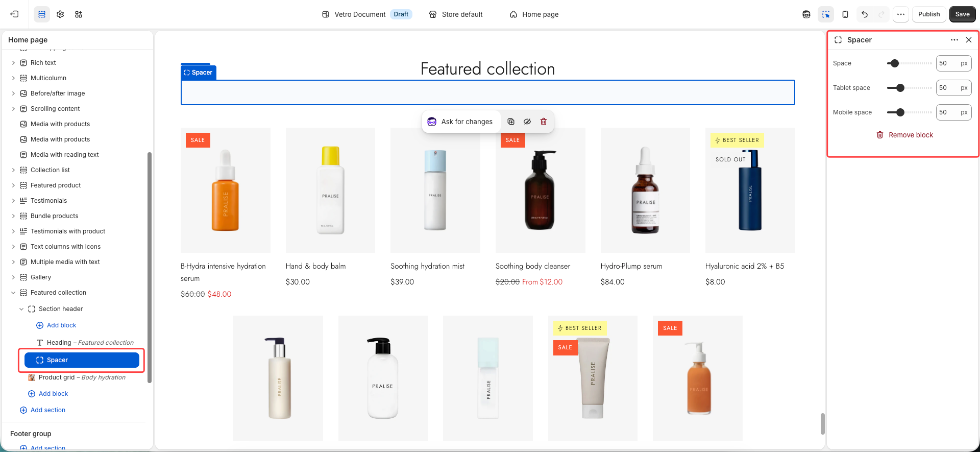Image resolution: width=980 pixels, height=452 pixels.
Task: Adjust the Tablet space slider handle
Action: [900, 88]
